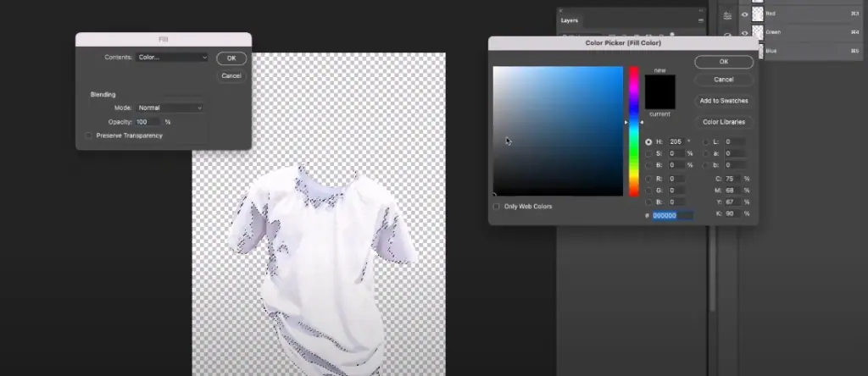This screenshot has width=868, height=376.
Task: Expand the blending Mode dropdown
Action: (170, 108)
